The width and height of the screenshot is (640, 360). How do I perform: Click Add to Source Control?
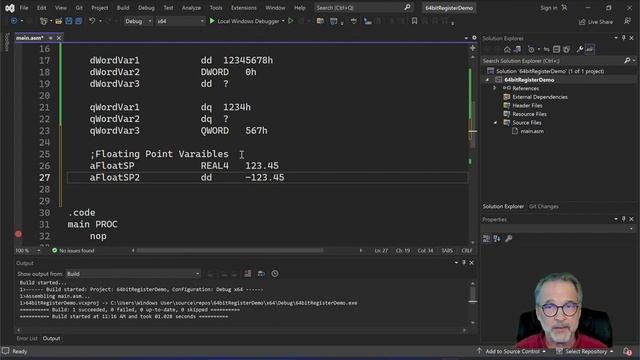(511, 351)
